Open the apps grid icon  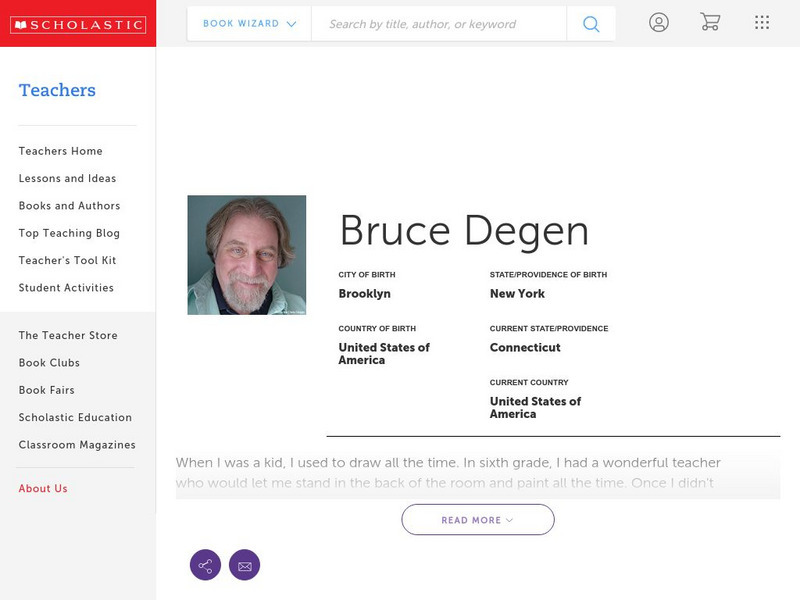point(761,22)
